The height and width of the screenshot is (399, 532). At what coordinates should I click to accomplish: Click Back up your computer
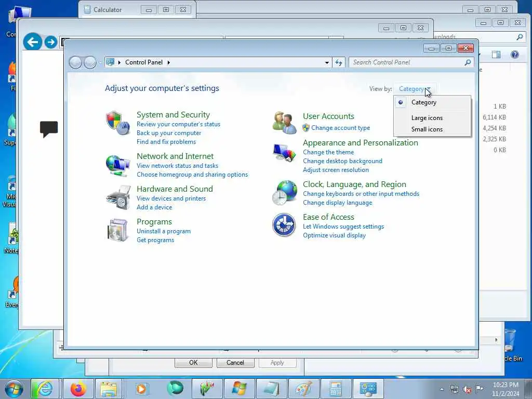[169, 133]
